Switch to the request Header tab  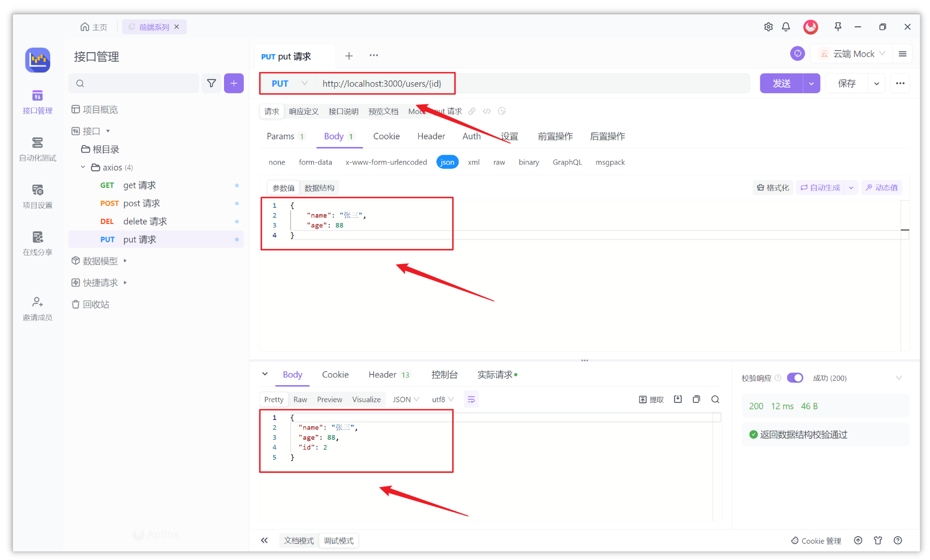coord(431,136)
